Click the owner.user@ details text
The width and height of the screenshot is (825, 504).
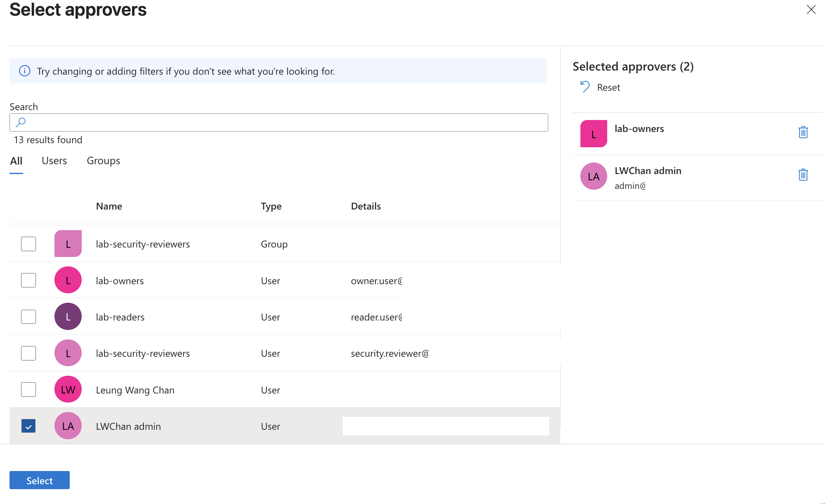tap(377, 281)
